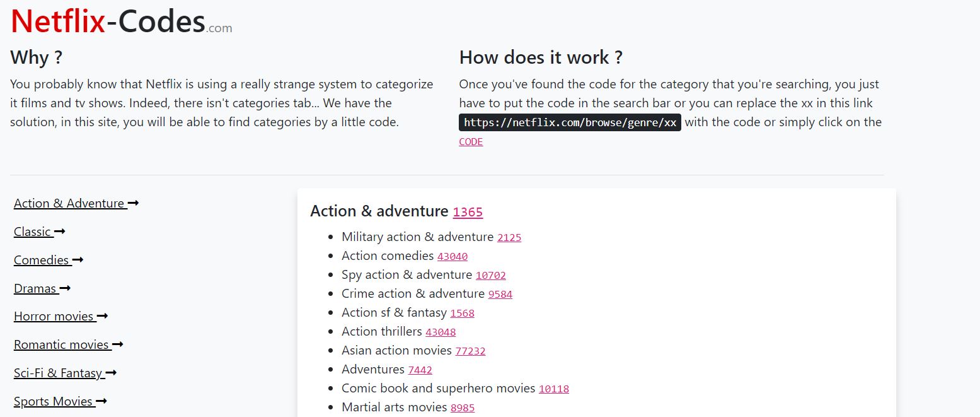The height and width of the screenshot is (417, 980).
Task: Select the netflix.com/browse/genre/xx URL box
Action: [570, 122]
